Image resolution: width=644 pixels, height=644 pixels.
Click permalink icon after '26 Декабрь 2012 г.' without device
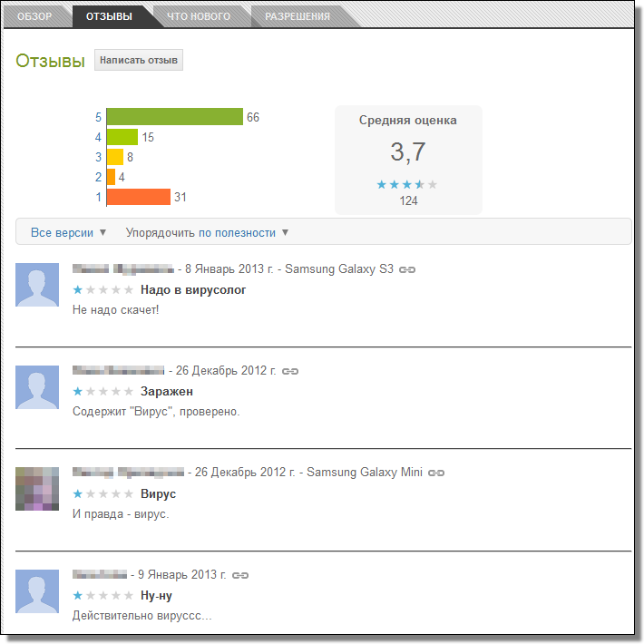pos(290,371)
